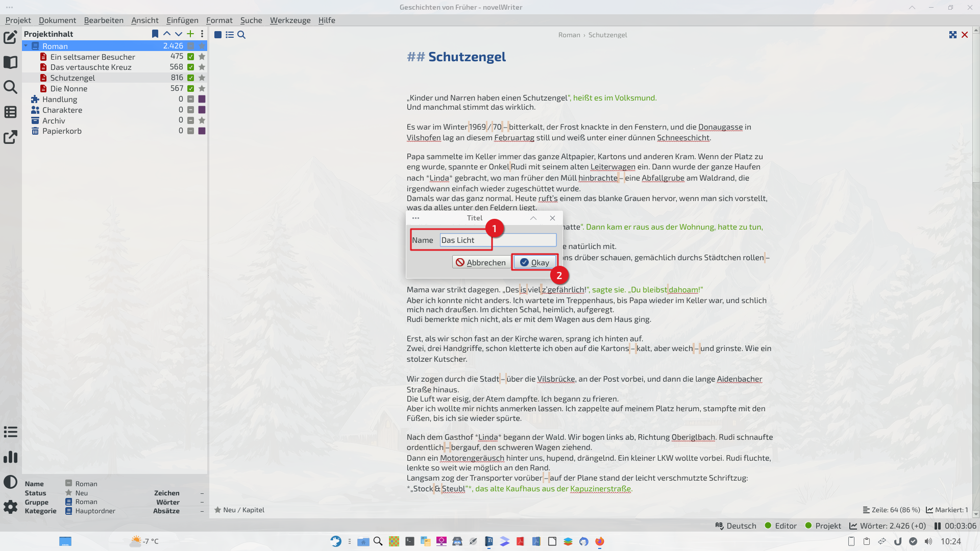The image size is (980, 551).
Task: Open the settings gear in the sidebar
Action: [10, 507]
